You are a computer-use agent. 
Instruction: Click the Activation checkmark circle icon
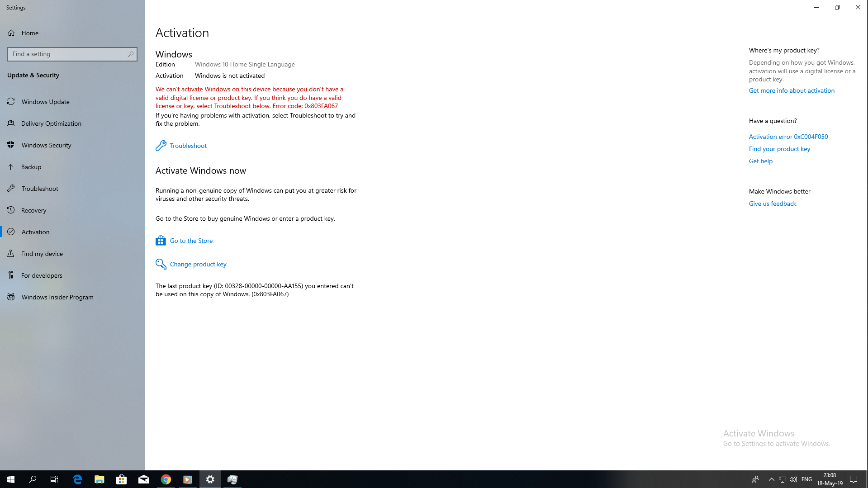(11, 232)
